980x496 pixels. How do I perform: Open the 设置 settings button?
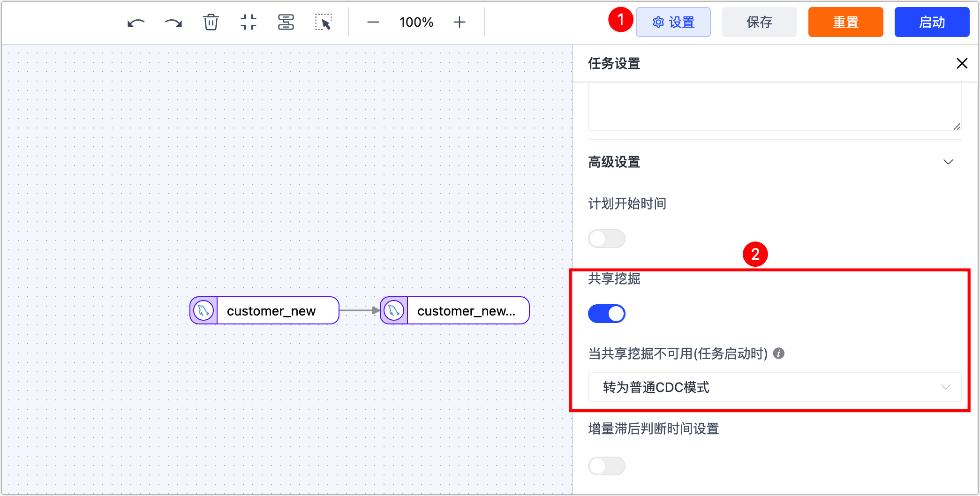673,22
